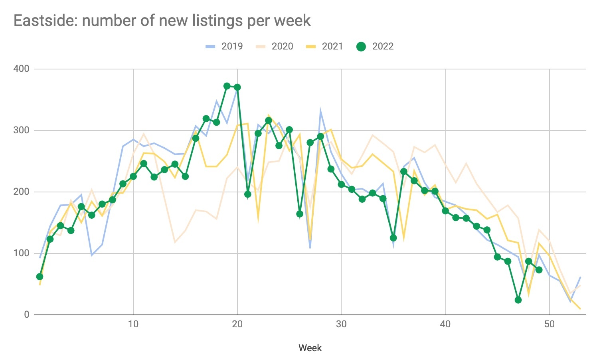Click the 2019 blue legend swatch
Image resolution: width=597 pixels, height=364 pixels.
(210, 47)
